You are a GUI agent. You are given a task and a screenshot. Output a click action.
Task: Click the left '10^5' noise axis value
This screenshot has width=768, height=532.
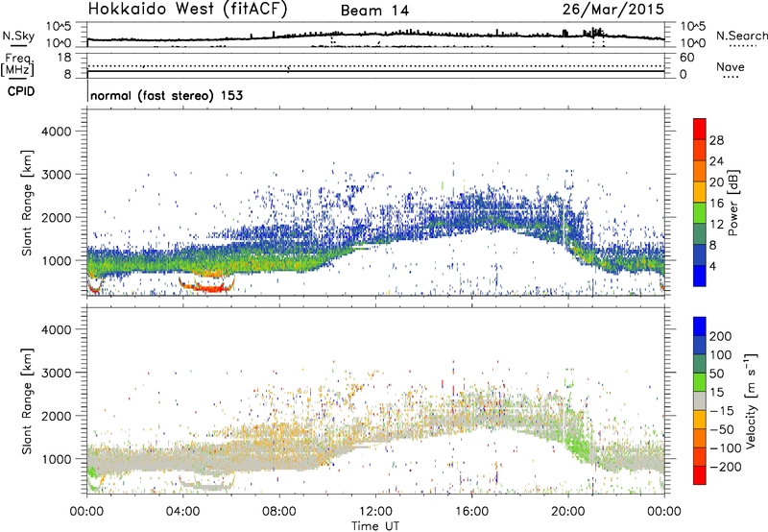59,27
